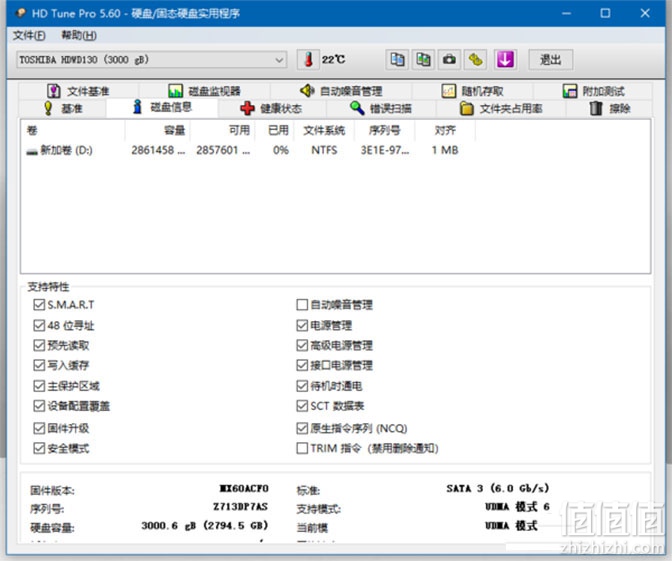Image resolution: width=672 pixels, height=561 pixels.
Task: Open the drive selection dropdown TOSHIBA HDWD130
Action: pos(151,60)
